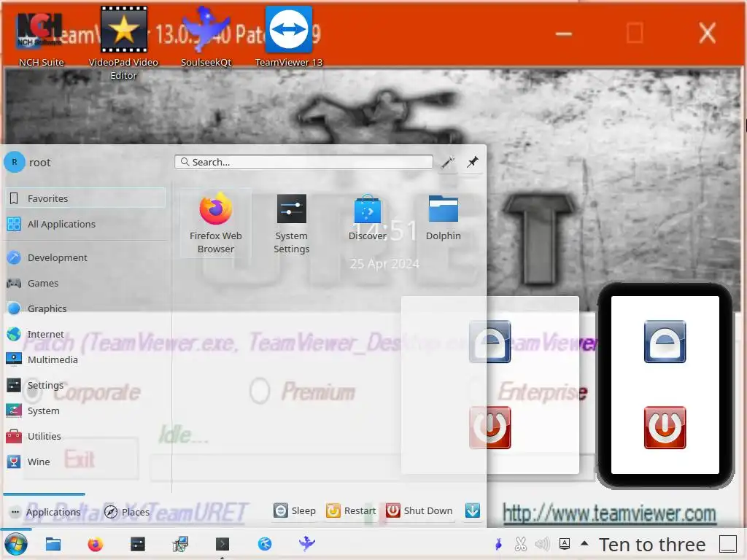
Task: Click the blue lock icon in black-framed panel
Action: point(665,341)
